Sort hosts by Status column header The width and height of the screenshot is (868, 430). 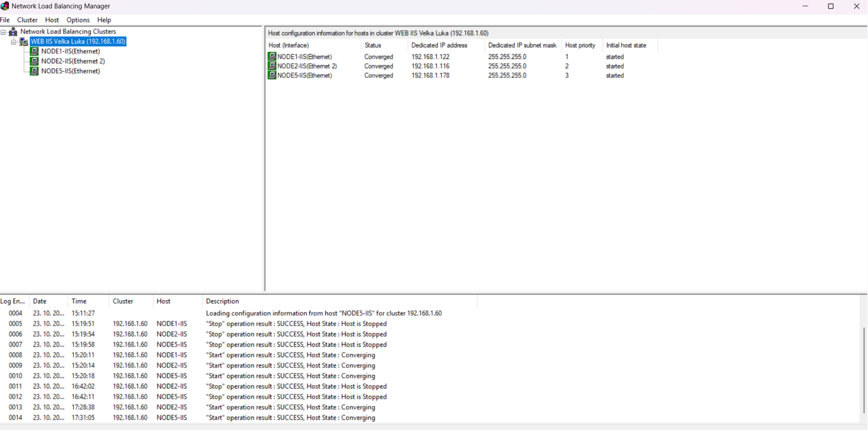(373, 45)
